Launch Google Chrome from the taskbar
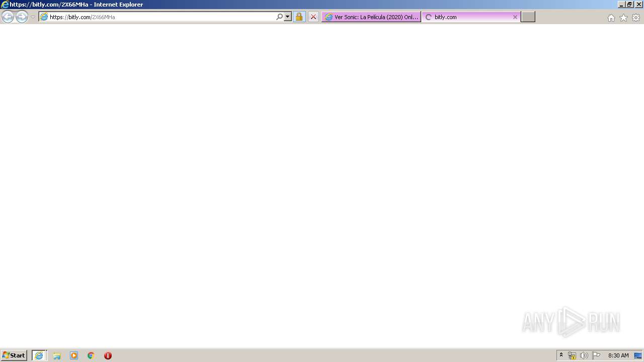 [x=91, y=355]
